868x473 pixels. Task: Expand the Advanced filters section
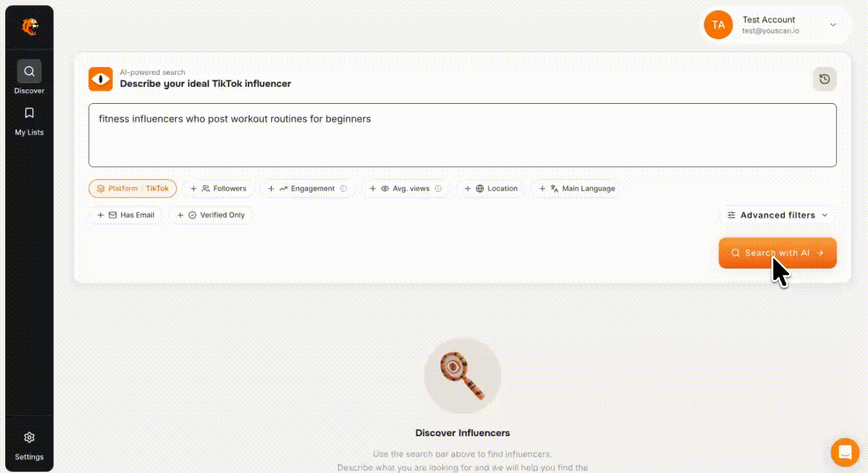[x=777, y=215]
